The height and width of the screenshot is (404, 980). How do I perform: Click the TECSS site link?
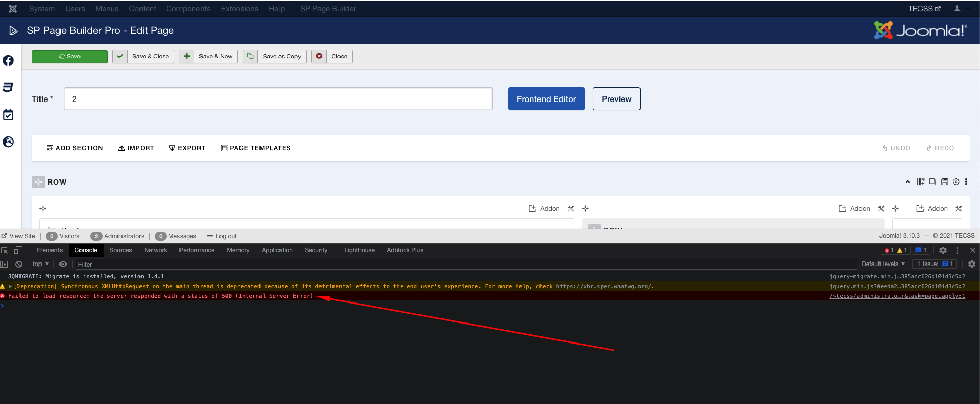coord(924,9)
